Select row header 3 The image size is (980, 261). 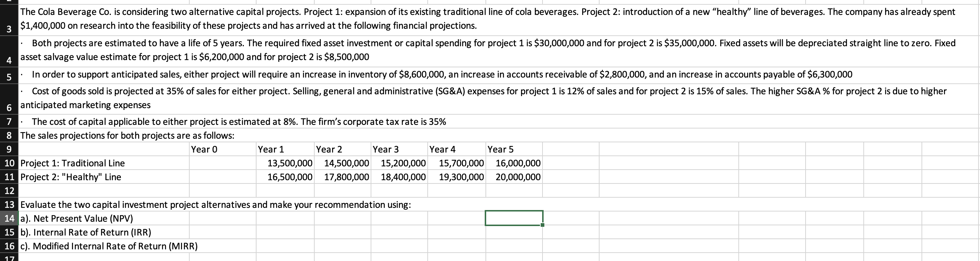click(9, 20)
